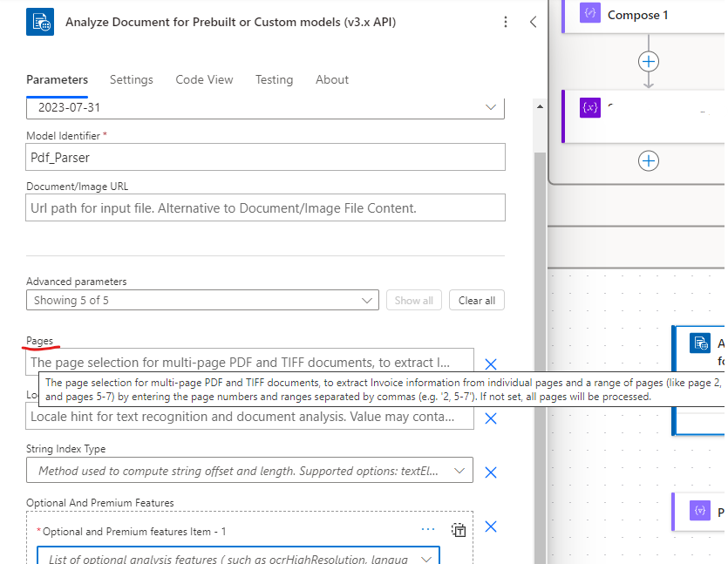Switch to the Code View tab

(204, 79)
